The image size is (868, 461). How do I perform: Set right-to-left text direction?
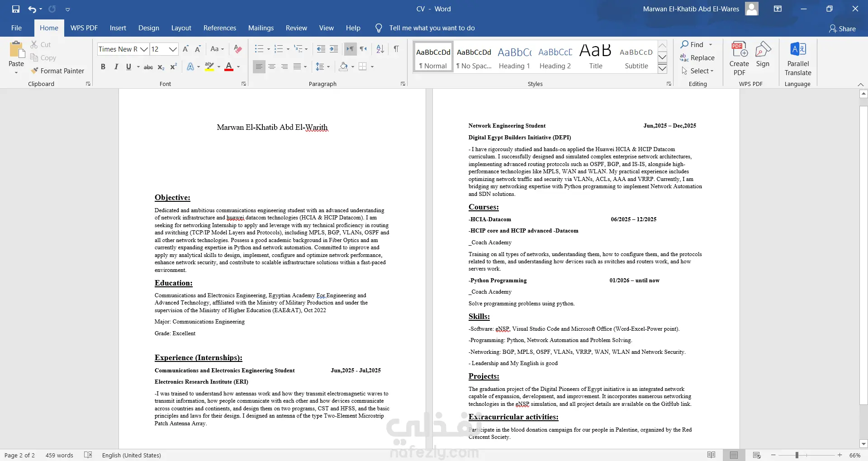tap(364, 49)
